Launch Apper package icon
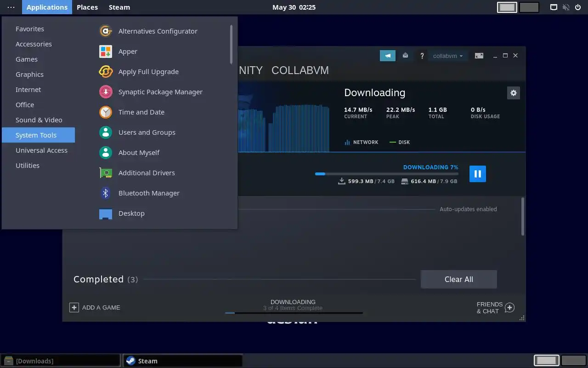 tap(106, 52)
